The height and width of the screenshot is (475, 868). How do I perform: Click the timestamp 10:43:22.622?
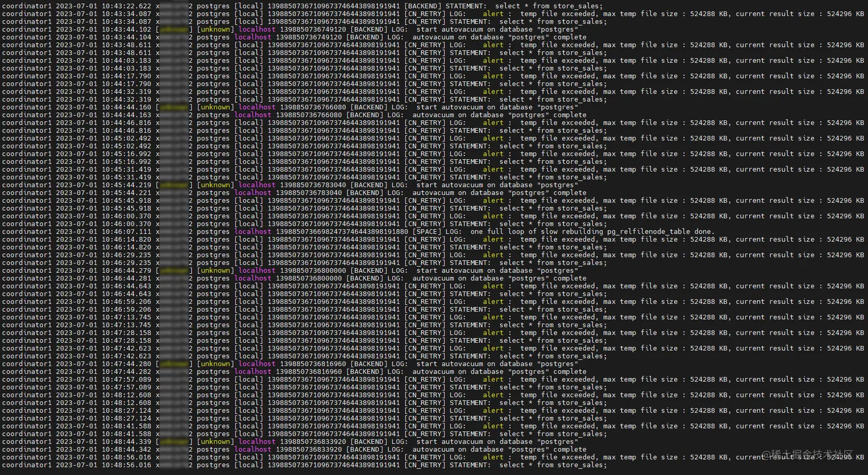click(x=127, y=6)
